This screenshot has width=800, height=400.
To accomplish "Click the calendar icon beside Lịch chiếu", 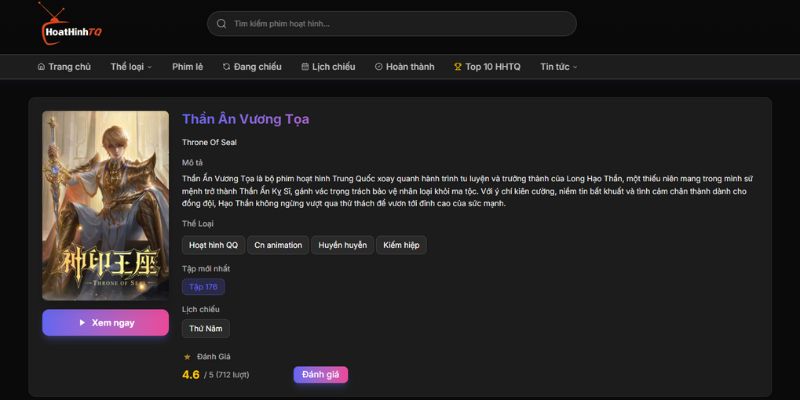I will (x=305, y=67).
